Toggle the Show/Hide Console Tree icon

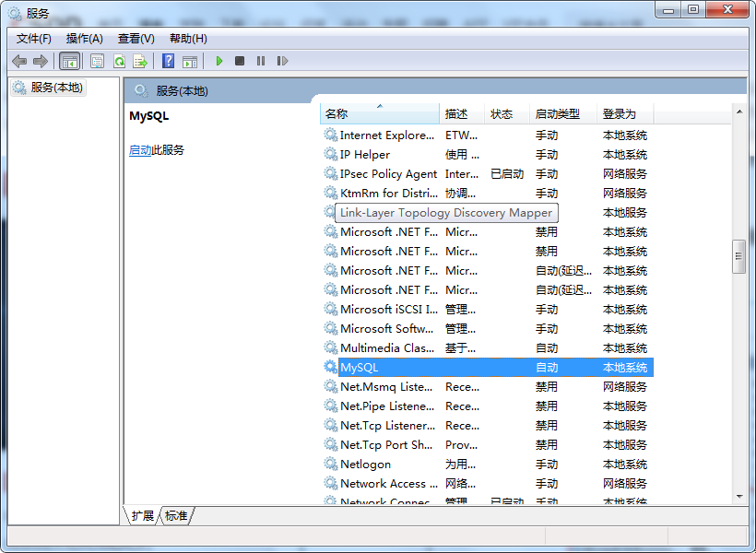(x=69, y=61)
